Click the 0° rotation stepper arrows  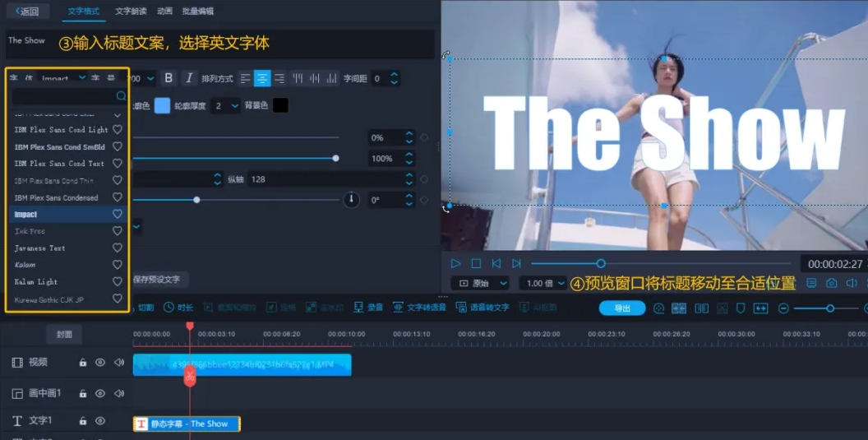409,200
